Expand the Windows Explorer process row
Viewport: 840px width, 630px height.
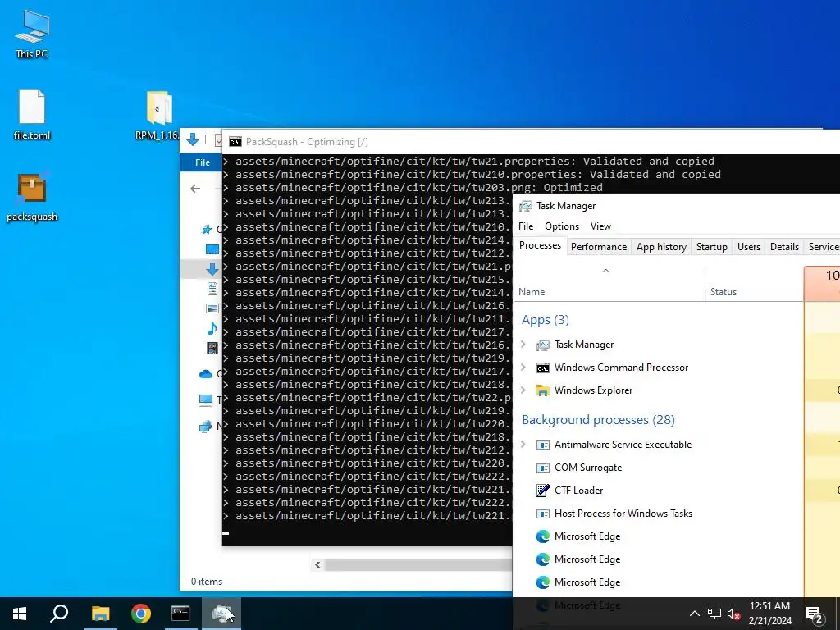(x=523, y=390)
